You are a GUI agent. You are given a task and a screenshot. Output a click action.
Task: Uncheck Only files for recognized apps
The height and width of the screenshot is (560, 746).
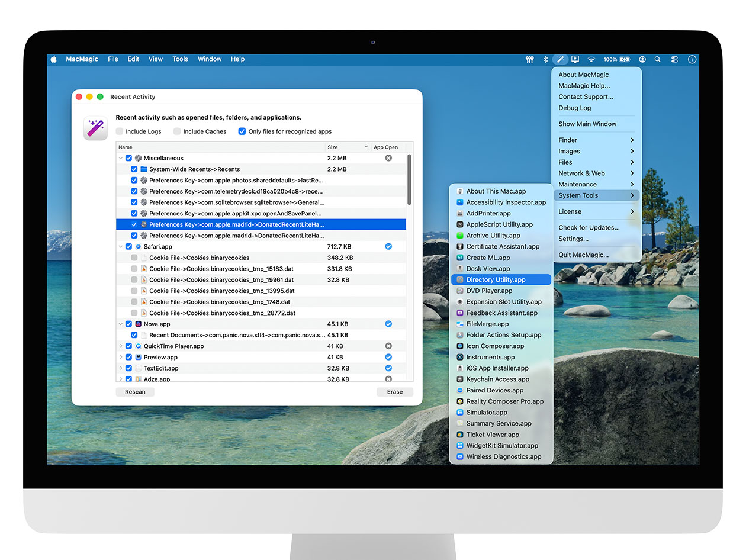coord(242,131)
